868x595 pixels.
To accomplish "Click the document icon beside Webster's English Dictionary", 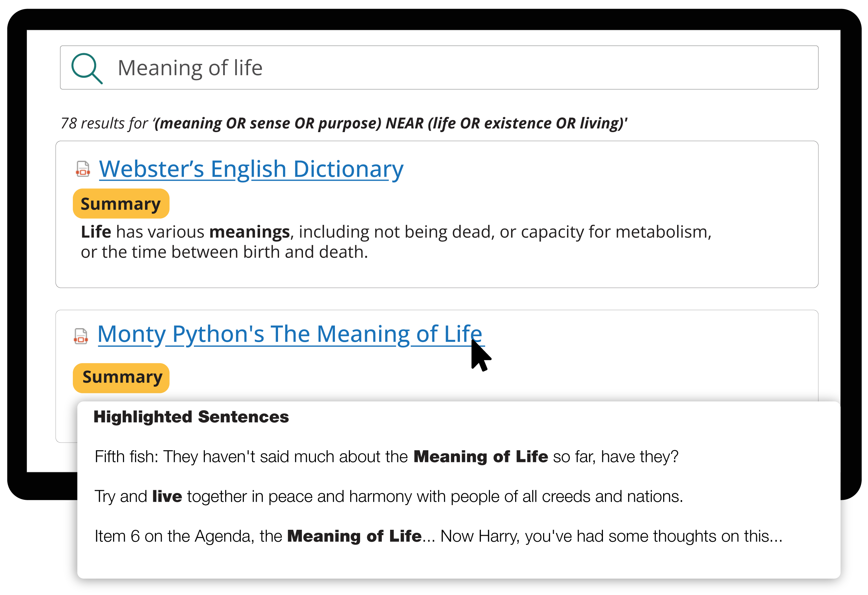I will click(82, 169).
